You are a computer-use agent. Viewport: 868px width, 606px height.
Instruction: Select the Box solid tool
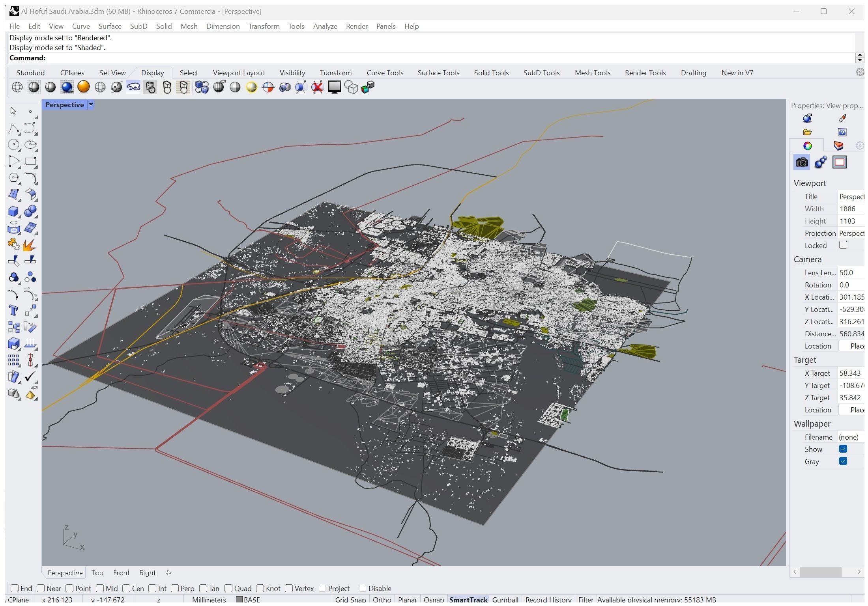point(14,212)
